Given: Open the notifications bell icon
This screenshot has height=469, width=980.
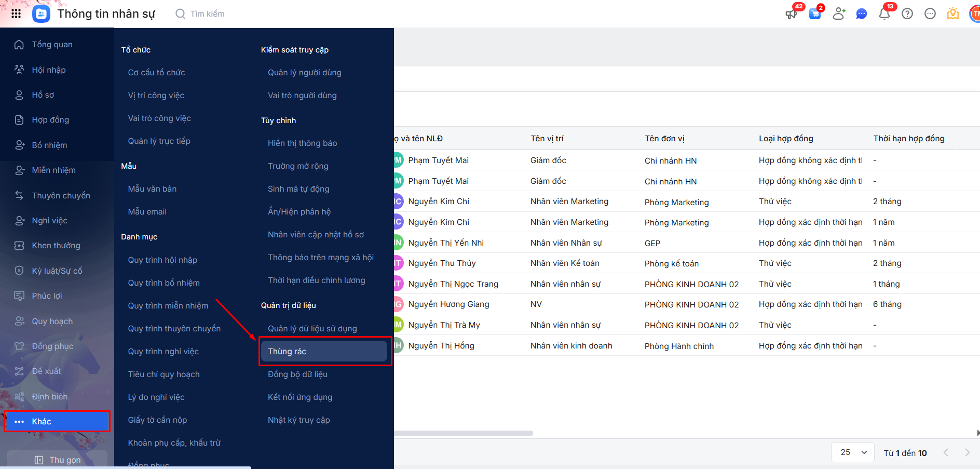Looking at the screenshot, I should (884, 14).
